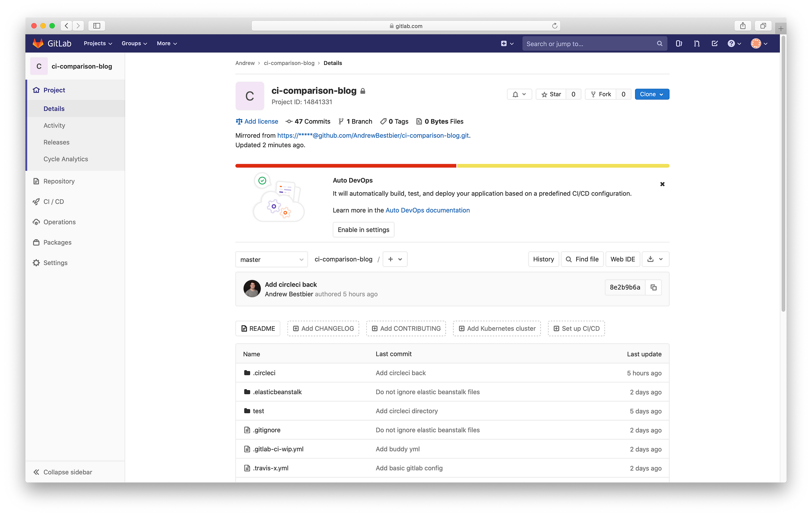This screenshot has height=516, width=812.
Task: Select Project in the sidebar
Action: [76, 90]
